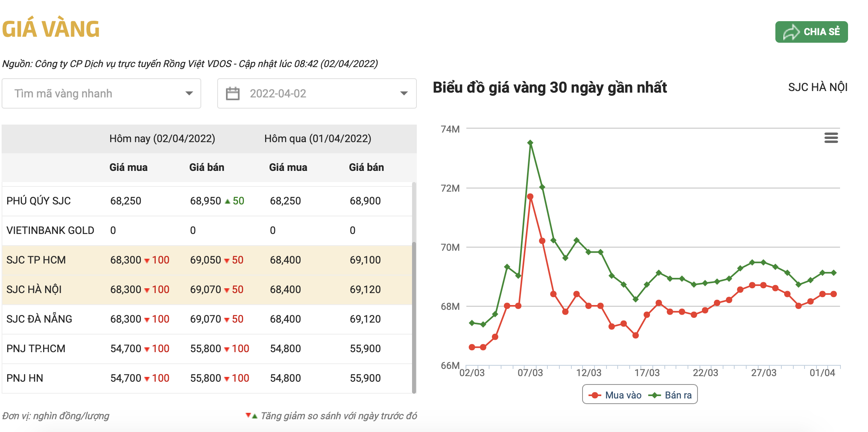
Task: Click PNJ TP.HCM sell price 55,800
Action: pos(206,349)
